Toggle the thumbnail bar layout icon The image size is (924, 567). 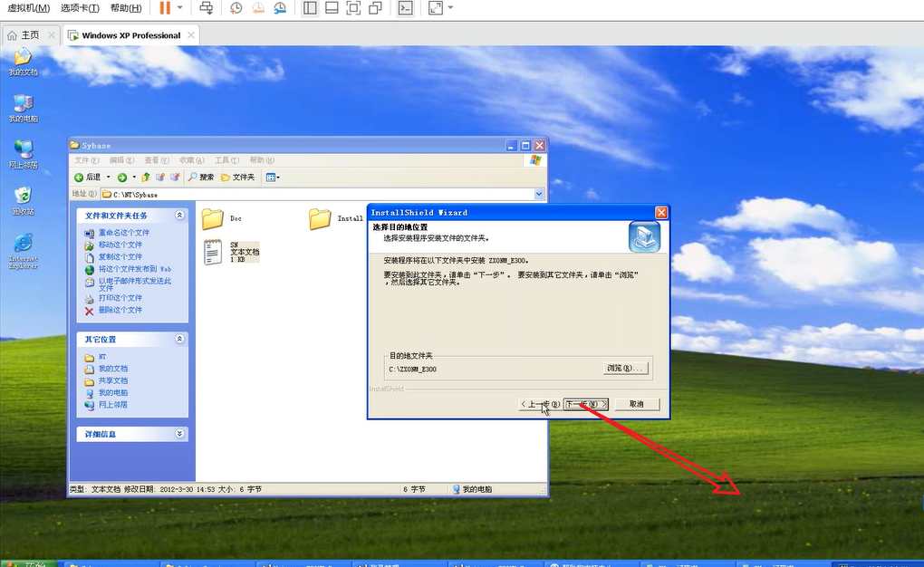click(332, 7)
